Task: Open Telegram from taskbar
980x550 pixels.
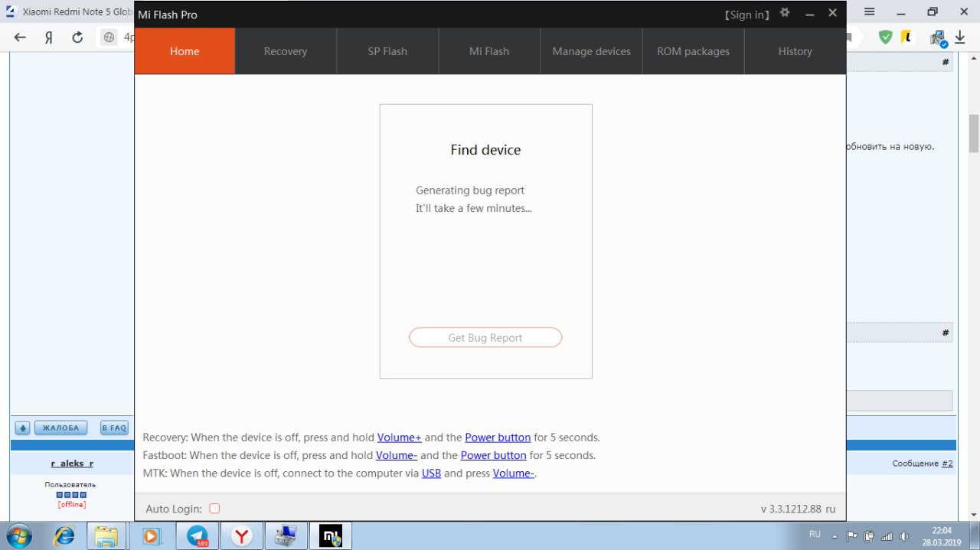Action: [x=197, y=535]
